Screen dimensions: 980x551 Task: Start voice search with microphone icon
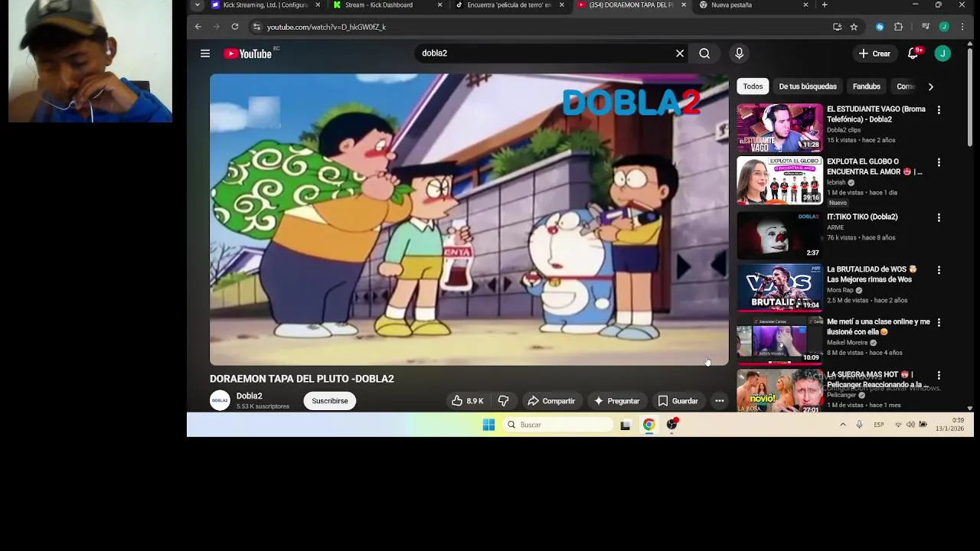[739, 54]
